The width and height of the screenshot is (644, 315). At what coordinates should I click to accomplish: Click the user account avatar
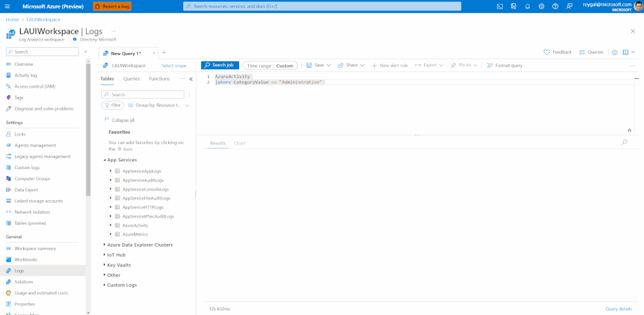tap(638, 6)
